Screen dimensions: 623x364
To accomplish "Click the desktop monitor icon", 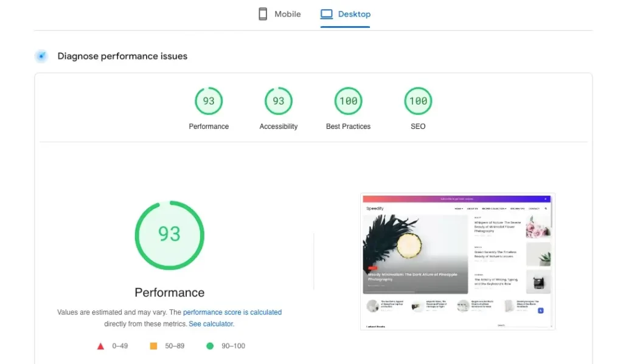I will pos(327,14).
